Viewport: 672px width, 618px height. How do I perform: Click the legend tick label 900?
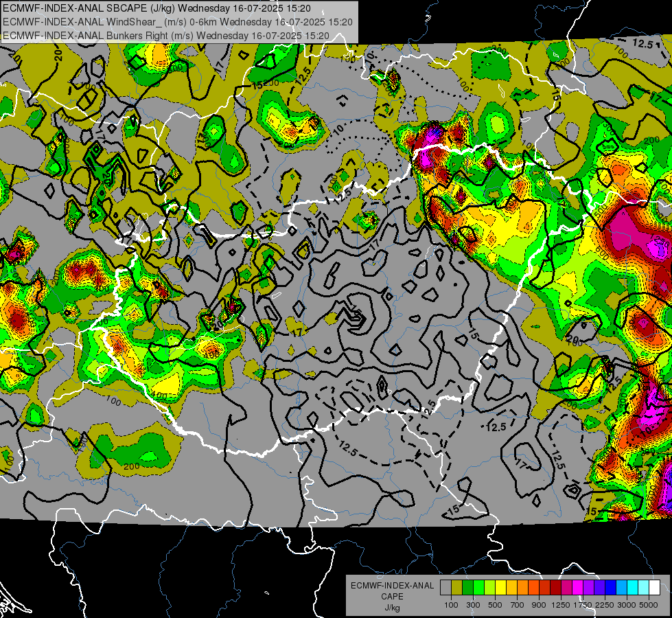[x=539, y=605]
